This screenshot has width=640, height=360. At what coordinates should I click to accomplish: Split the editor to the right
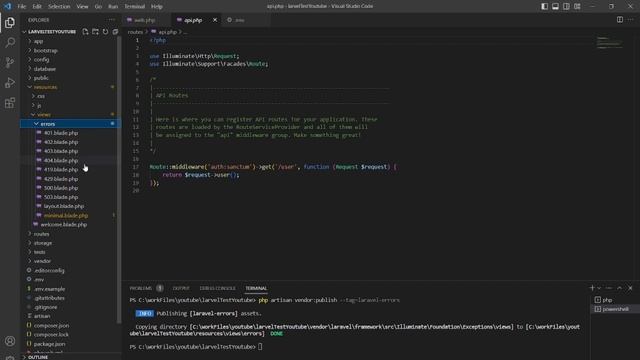[x=620, y=20]
